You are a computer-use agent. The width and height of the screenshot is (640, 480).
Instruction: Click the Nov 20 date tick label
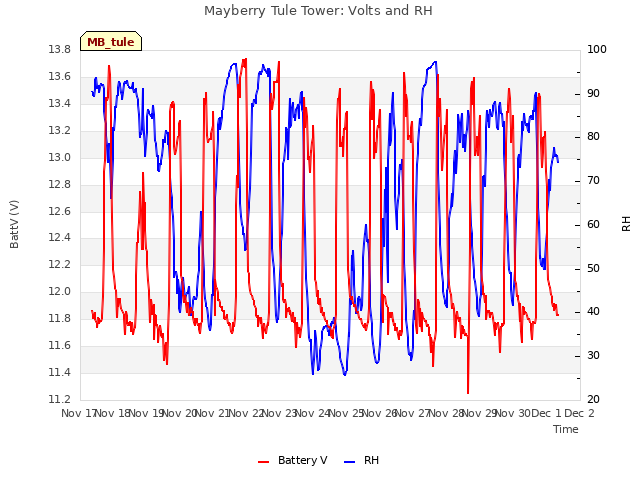(179, 413)
